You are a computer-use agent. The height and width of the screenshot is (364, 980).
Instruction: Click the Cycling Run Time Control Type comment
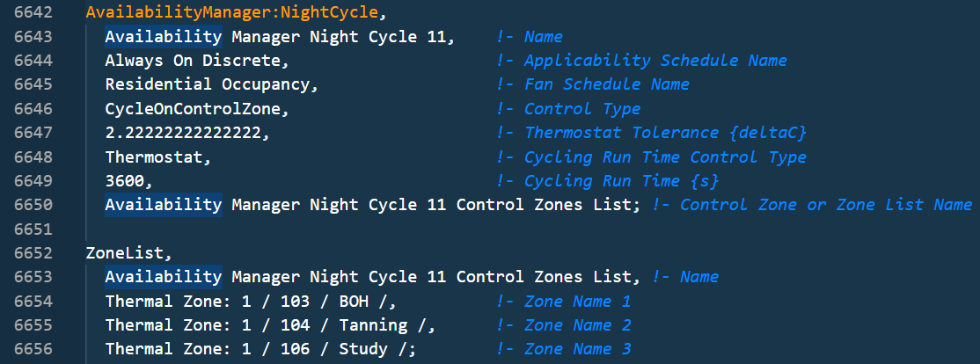coord(651,157)
